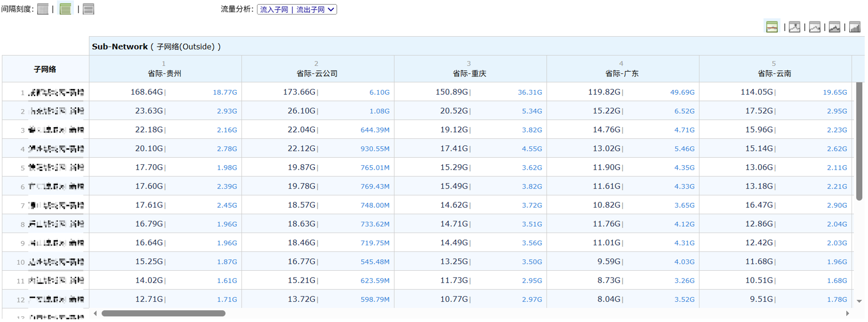Click the 省际-重庆 column header
This screenshot has height=322, width=868.
coord(470,73)
